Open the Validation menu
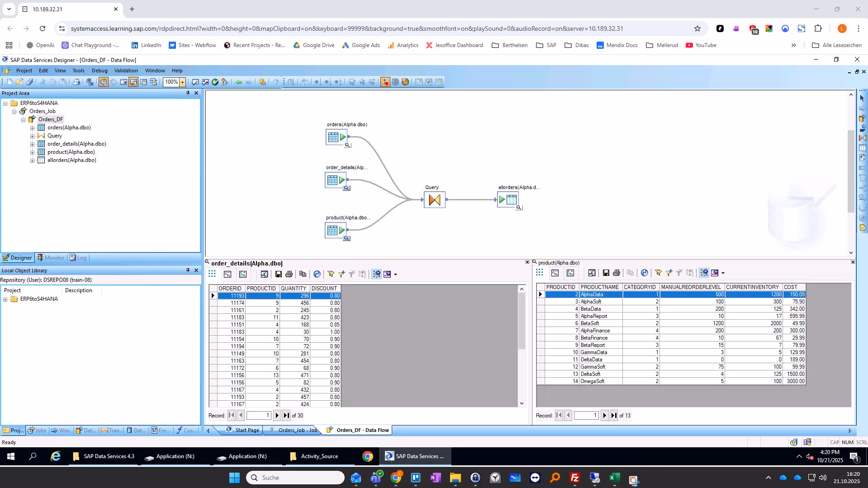The width and height of the screenshot is (868, 488). [126, 71]
